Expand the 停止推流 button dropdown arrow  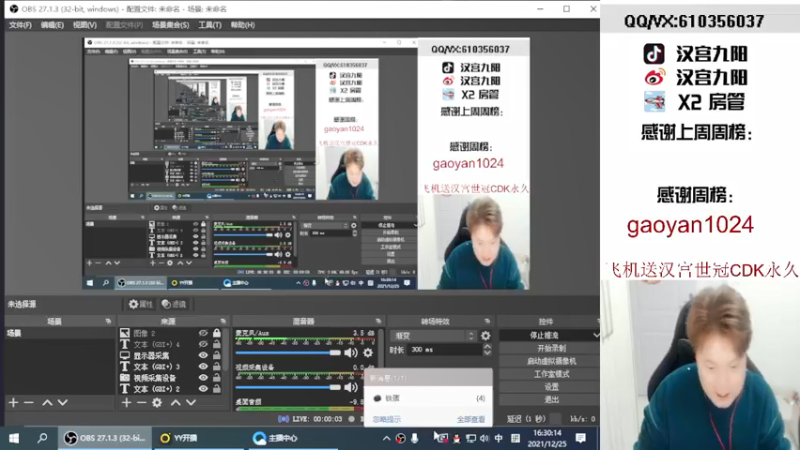pyautogui.click(x=595, y=335)
